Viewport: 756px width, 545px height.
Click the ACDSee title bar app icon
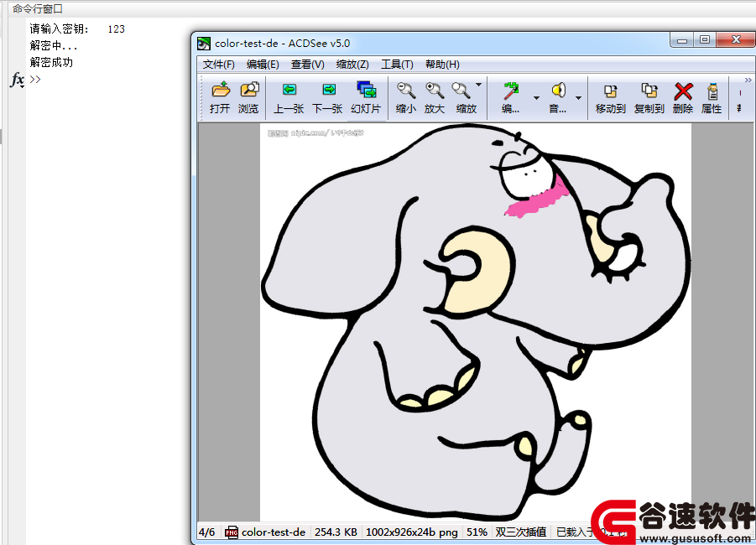pyautogui.click(x=204, y=44)
